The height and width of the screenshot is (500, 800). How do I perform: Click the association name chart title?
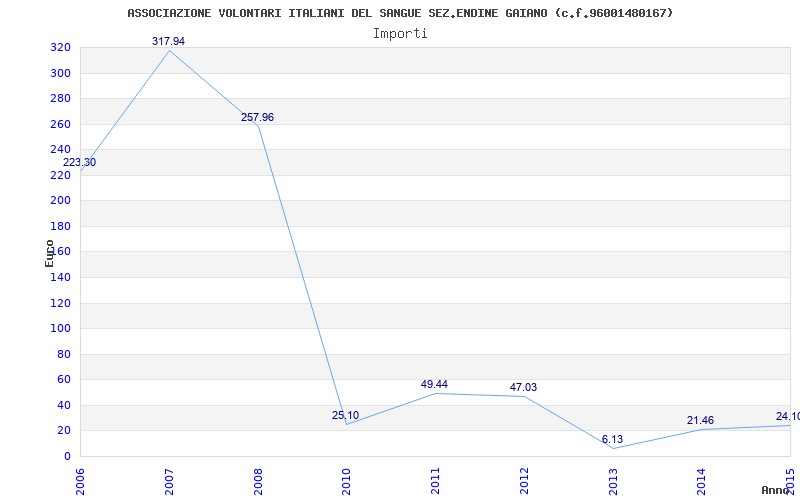(400, 13)
